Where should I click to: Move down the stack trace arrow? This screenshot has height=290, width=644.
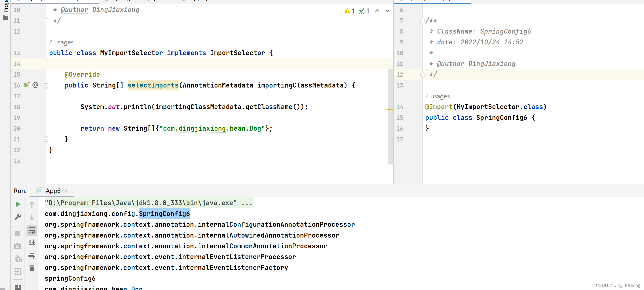[32, 217]
